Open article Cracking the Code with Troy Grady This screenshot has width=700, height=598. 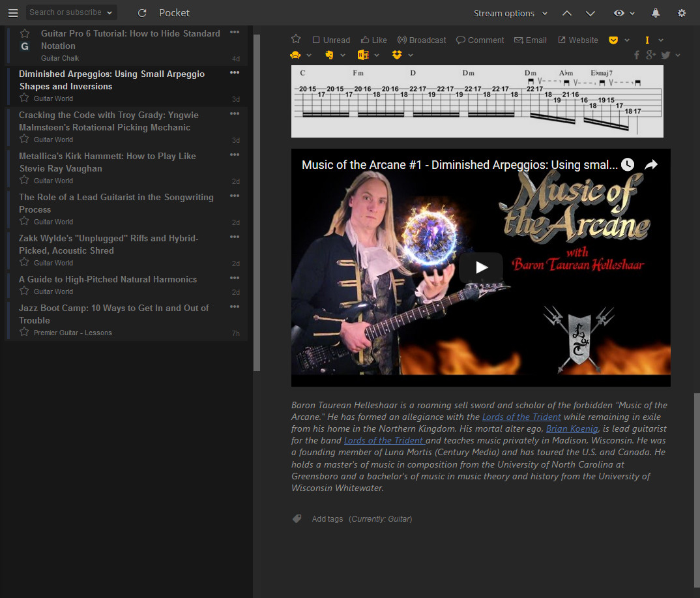(x=108, y=121)
